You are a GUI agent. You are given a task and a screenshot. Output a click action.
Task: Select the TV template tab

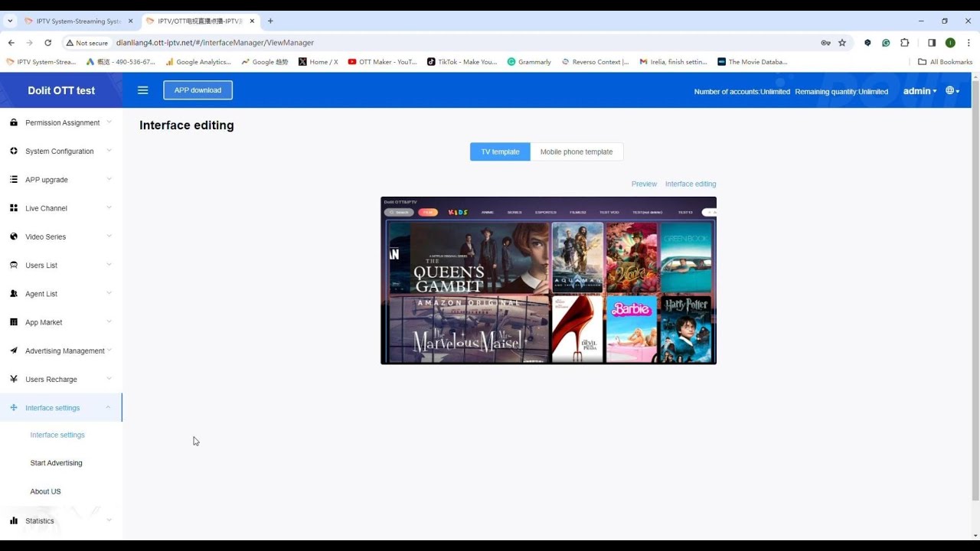point(500,152)
